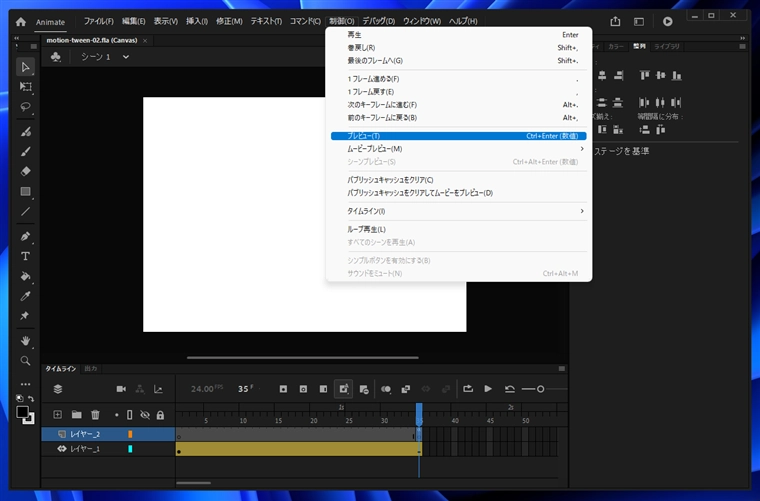Click the orange color swatch of レイヤー_2
The width and height of the screenshot is (760, 501).
point(130,435)
